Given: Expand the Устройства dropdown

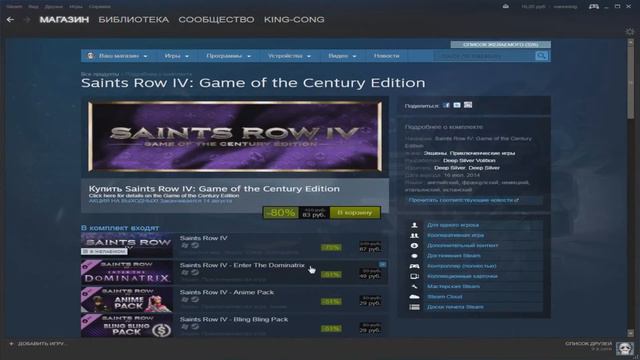Looking at the screenshot, I should pyautogui.click(x=289, y=56).
